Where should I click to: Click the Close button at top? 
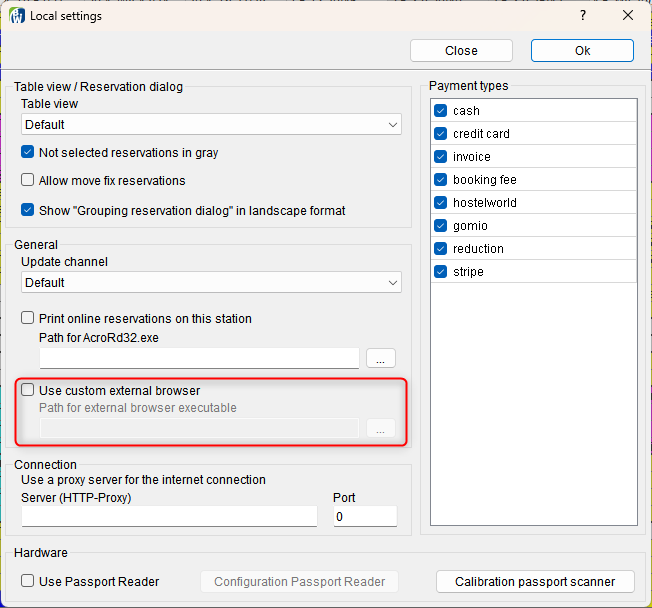point(461,51)
